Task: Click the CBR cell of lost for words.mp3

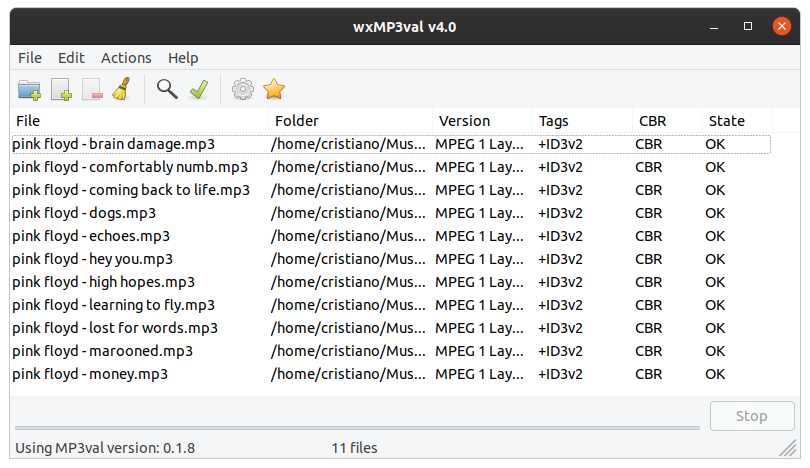Action: point(648,328)
